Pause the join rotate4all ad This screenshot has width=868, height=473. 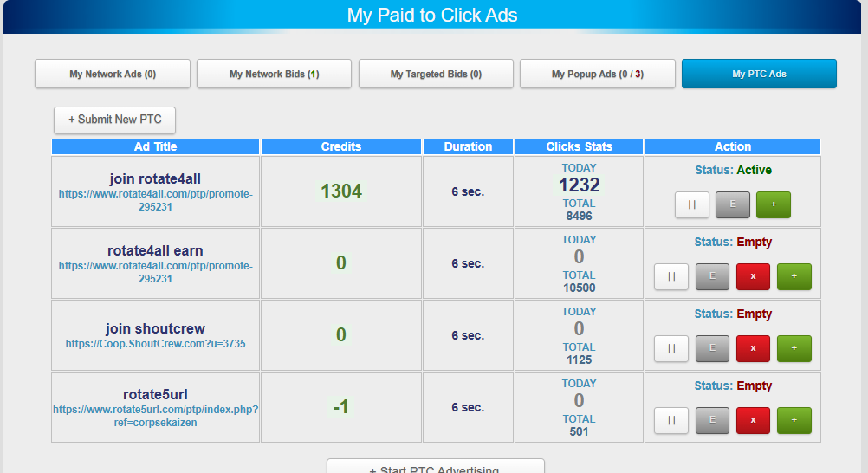click(x=692, y=204)
